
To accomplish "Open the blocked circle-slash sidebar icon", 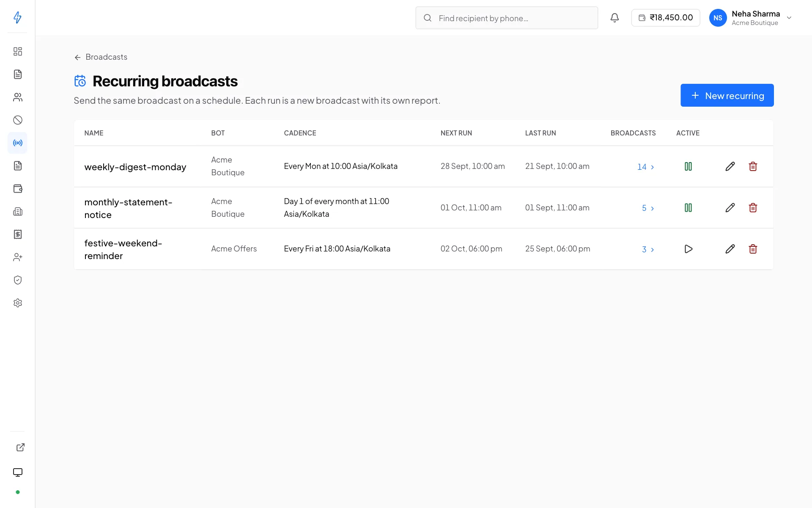I will [x=17, y=120].
